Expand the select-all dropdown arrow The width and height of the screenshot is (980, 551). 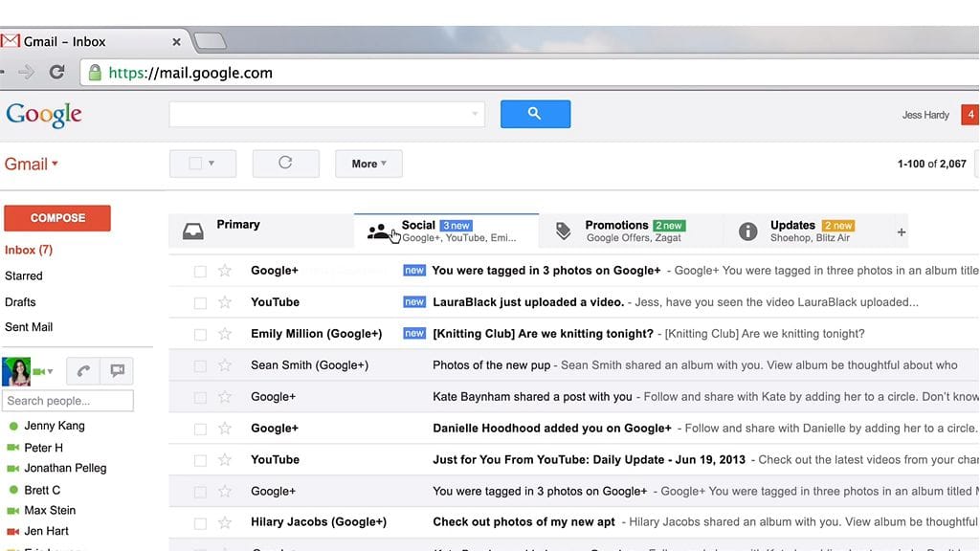pyautogui.click(x=212, y=164)
